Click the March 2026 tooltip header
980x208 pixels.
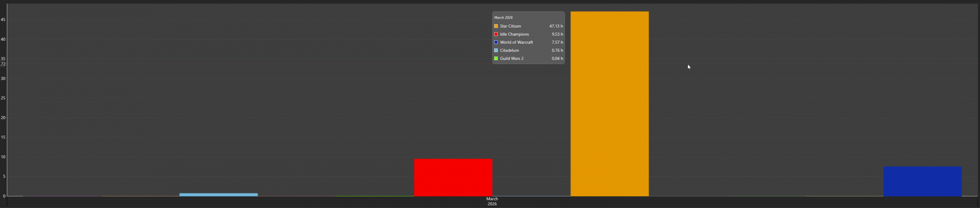pos(503,18)
